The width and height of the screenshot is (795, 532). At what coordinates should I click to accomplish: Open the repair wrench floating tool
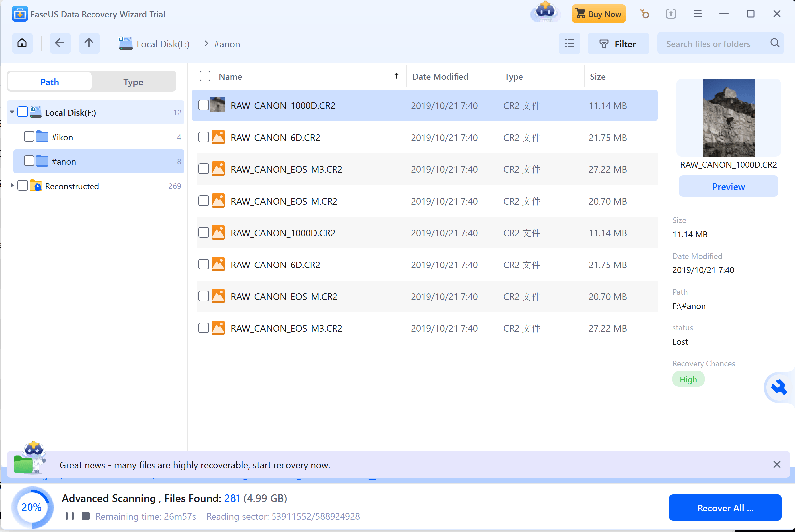tap(779, 387)
